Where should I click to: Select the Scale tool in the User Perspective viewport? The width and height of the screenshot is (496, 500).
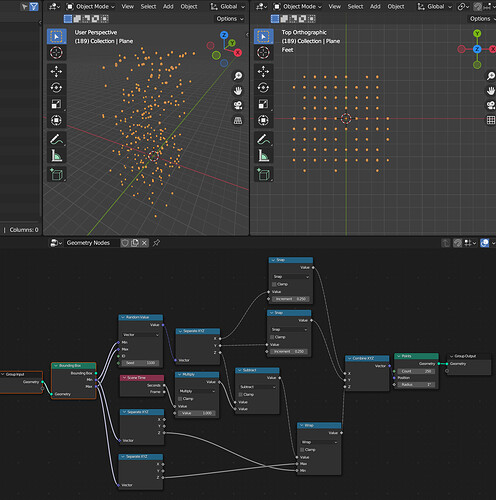tap(56, 104)
